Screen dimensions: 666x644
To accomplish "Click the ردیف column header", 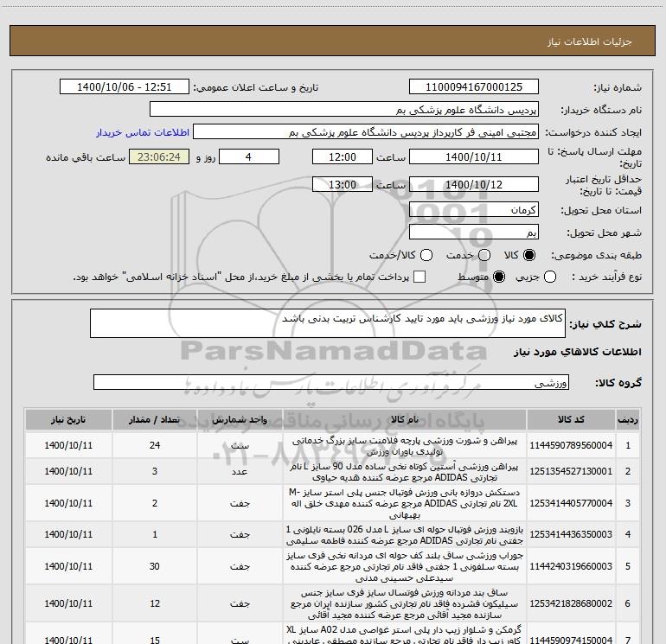I will (628, 419).
